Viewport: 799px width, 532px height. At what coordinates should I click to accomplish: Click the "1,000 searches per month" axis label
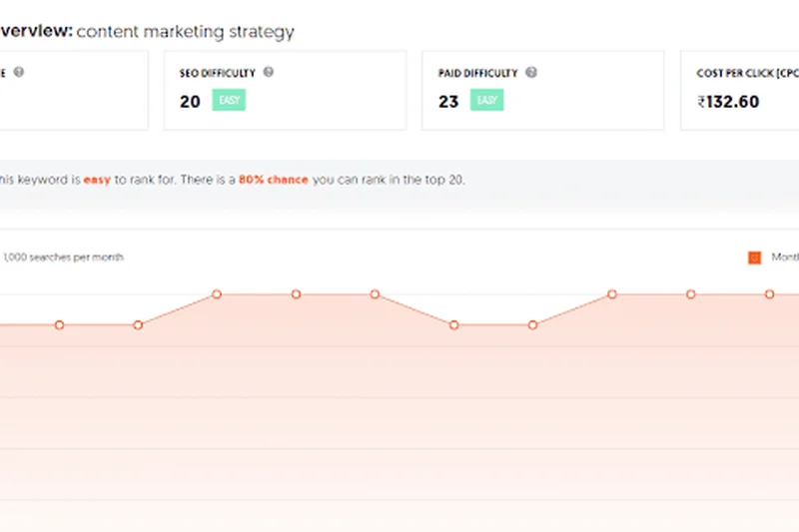pos(63,258)
